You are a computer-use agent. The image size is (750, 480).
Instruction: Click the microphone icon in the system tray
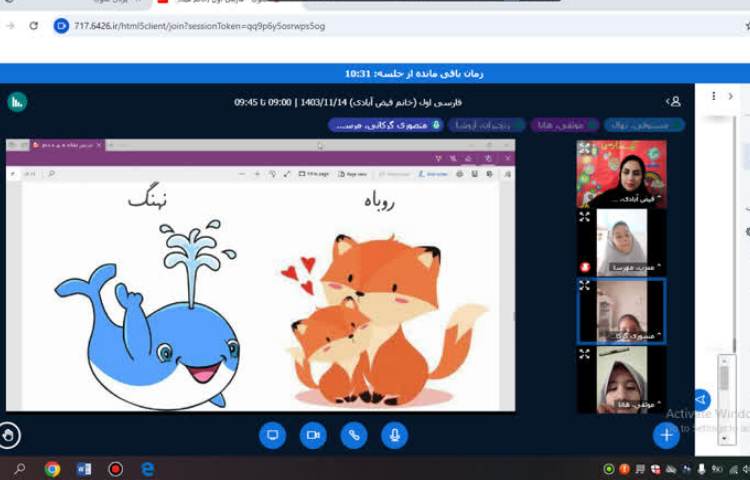[701, 469]
